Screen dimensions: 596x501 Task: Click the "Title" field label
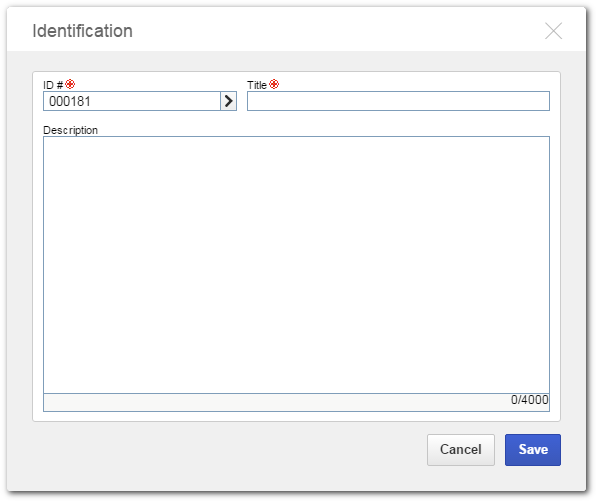[x=257, y=85]
